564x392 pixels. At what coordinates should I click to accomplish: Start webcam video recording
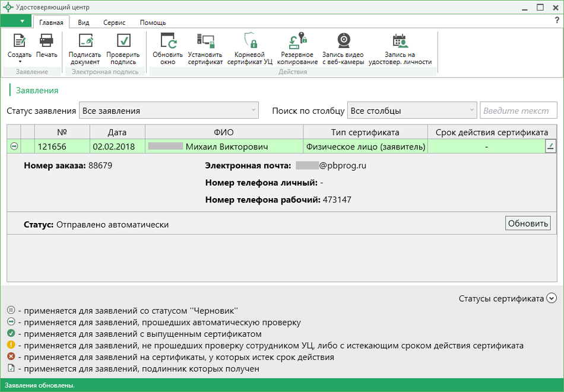coord(343,41)
